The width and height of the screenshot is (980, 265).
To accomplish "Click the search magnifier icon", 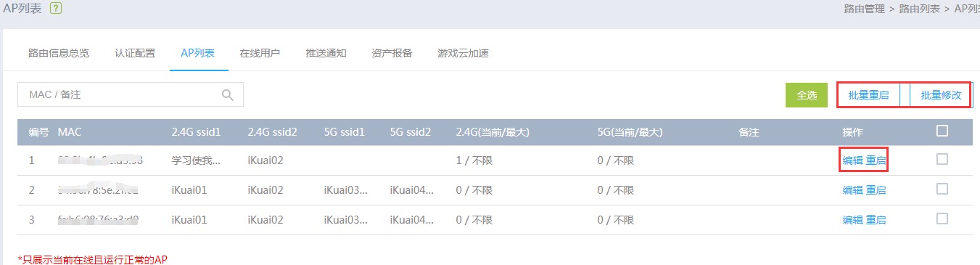I will click(x=228, y=94).
